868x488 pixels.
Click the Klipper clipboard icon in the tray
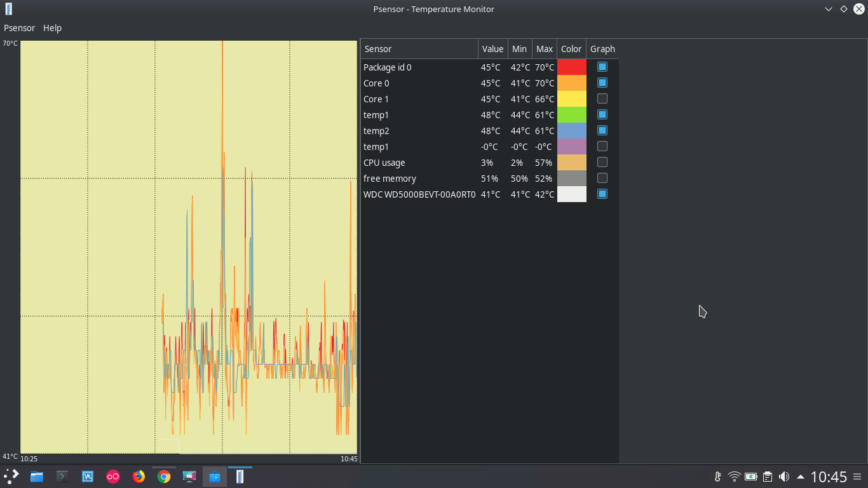coord(767,477)
